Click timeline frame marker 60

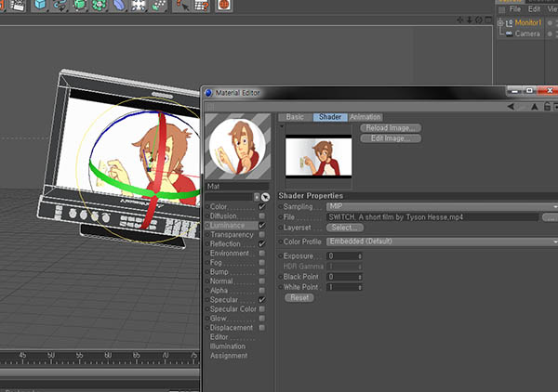(x=108, y=355)
